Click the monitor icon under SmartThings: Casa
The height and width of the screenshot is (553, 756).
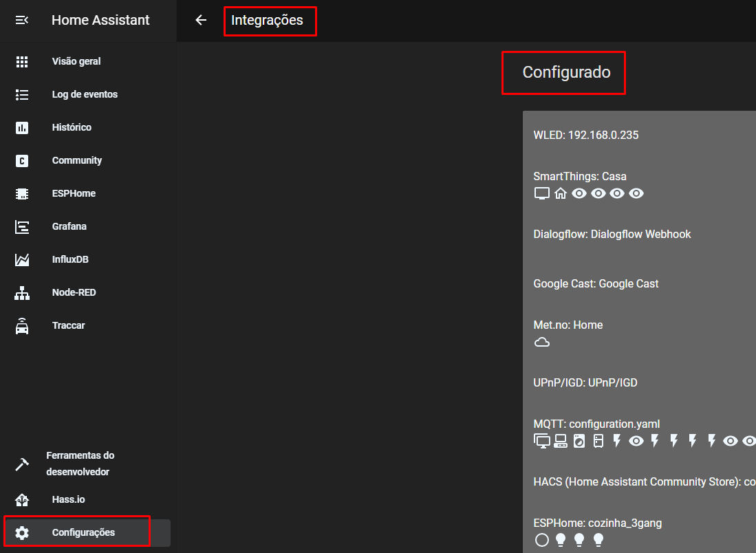(542, 193)
